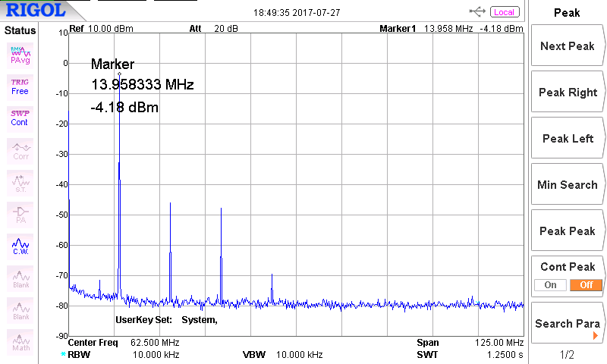Select the C.W. trace status icon
Screen dimensions: 607x364
tap(20, 246)
